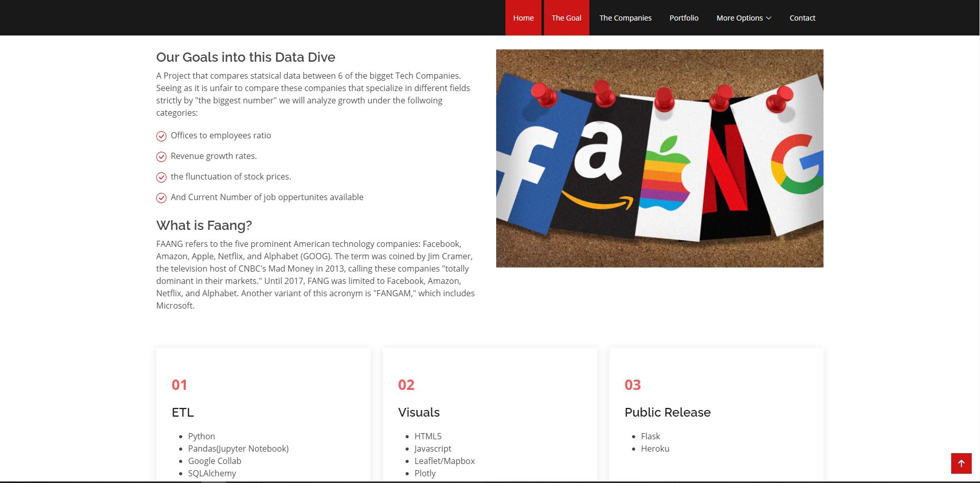Click the chevron arrow beside More Options

point(769,18)
